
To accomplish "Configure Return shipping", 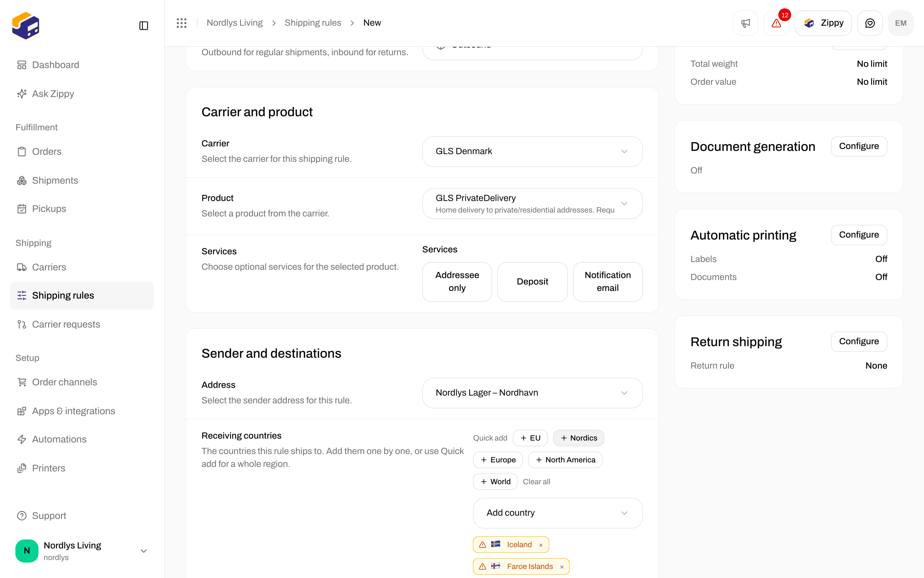I will (859, 342).
